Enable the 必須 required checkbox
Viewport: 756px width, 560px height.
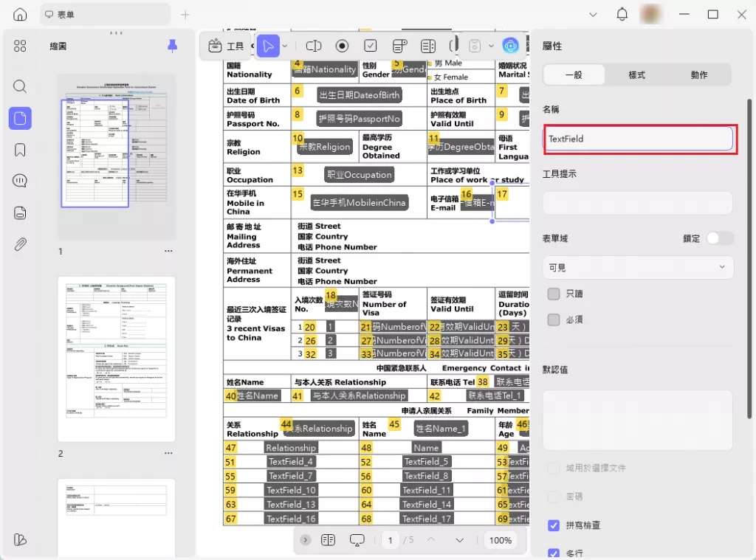pyautogui.click(x=554, y=319)
